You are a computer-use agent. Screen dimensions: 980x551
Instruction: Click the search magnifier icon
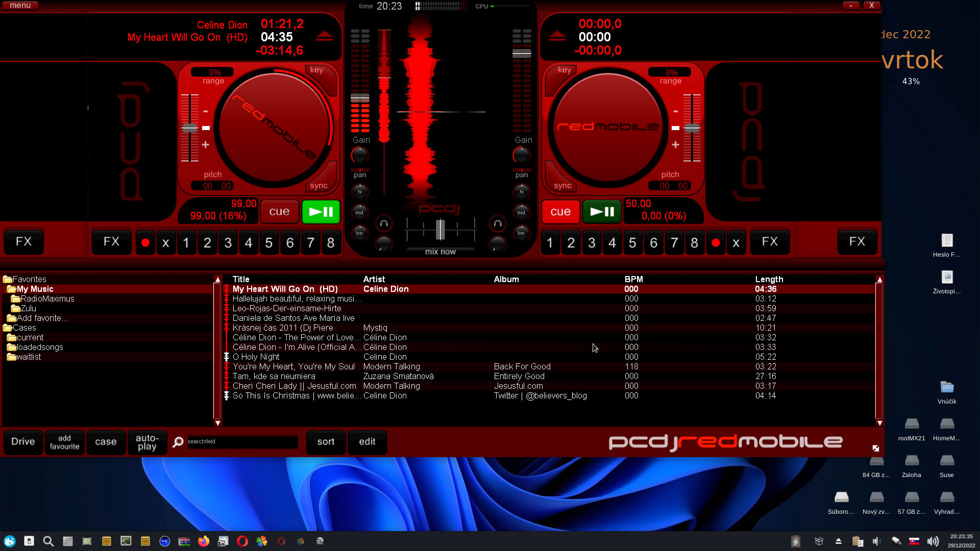point(178,442)
